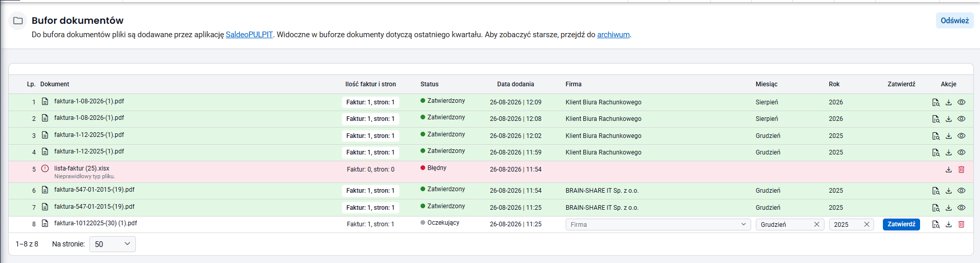The width and height of the screenshot is (980, 263).
Task: Click the Firma column header
Action: [x=573, y=84]
